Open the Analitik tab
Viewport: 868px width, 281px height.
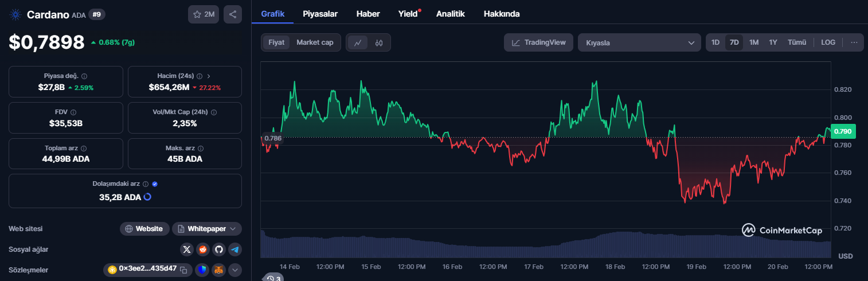(x=451, y=14)
